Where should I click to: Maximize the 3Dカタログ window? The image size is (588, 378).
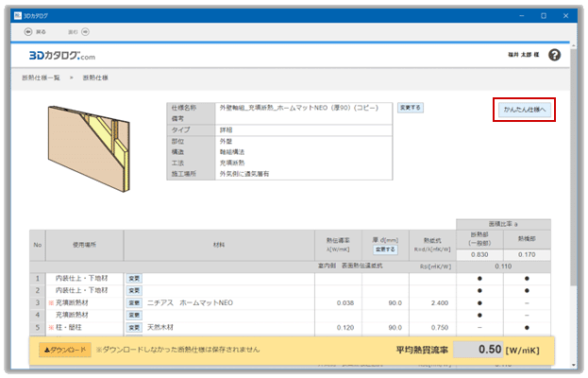click(543, 16)
